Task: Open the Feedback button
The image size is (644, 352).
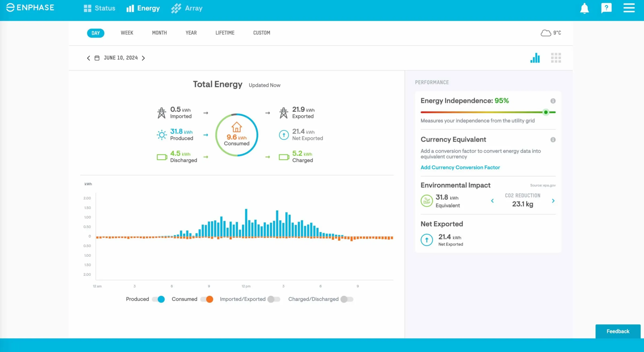Action: click(618, 331)
